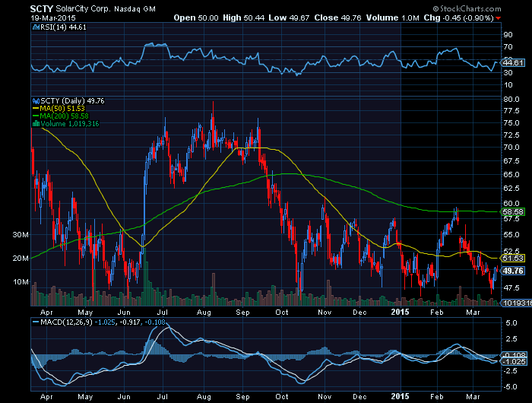Image resolution: width=532 pixels, height=403 pixels.
Task: Click the SCTY (Daily) 49.76 legend text
Action: (x=72, y=101)
